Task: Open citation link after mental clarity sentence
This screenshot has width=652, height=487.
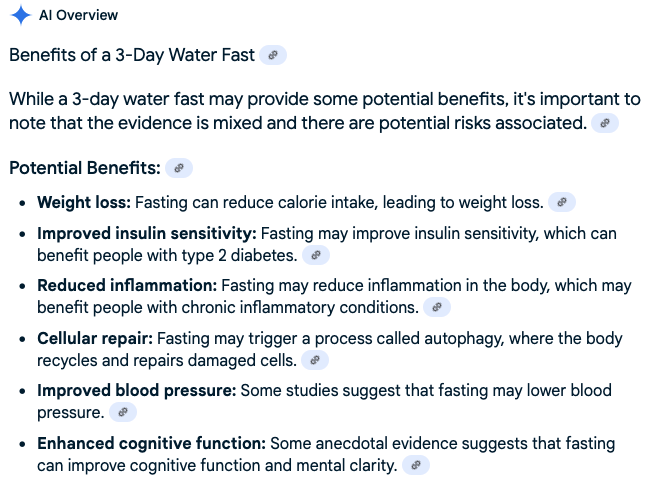Action: [416, 465]
